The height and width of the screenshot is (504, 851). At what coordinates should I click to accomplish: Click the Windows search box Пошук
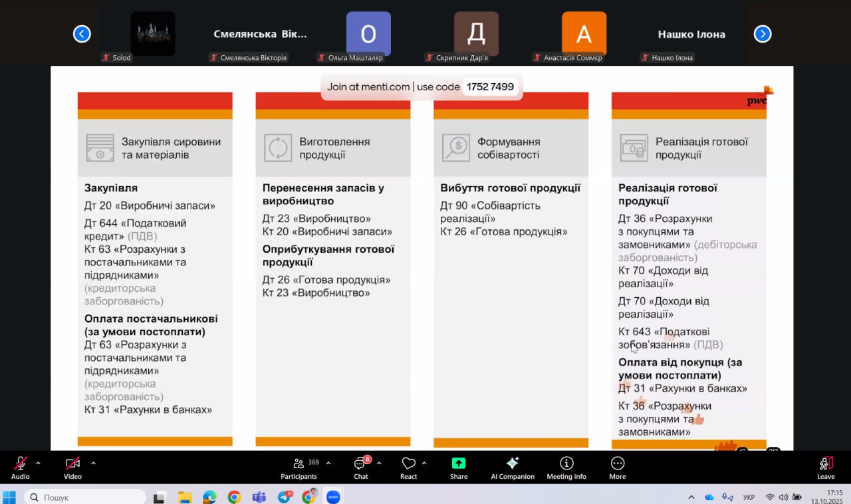coord(85,497)
